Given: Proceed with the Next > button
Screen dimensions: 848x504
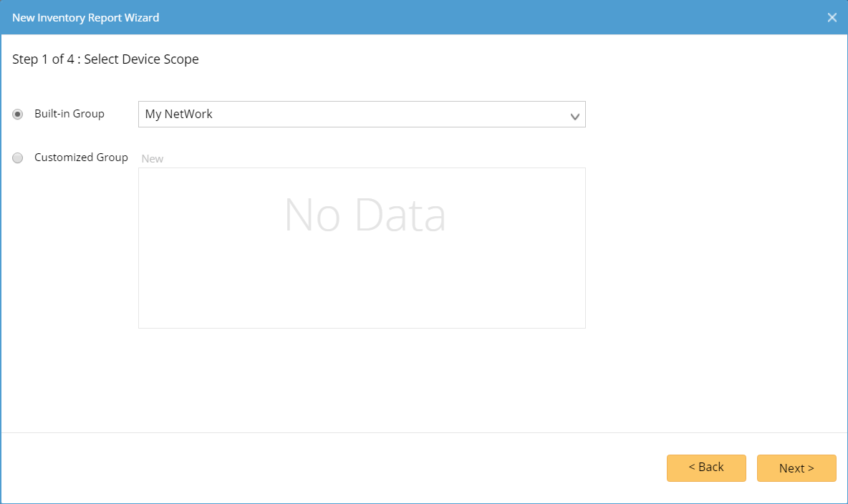Looking at the screenshot, I should point(796,468).
